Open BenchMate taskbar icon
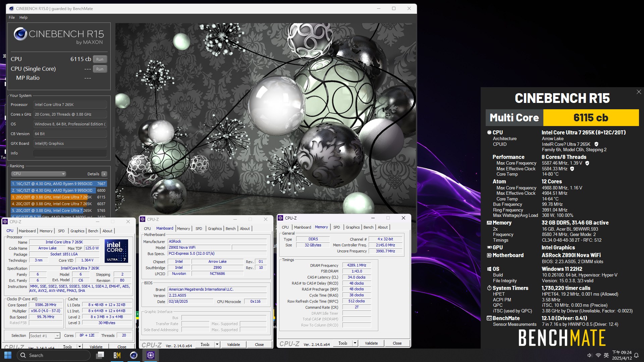644x362 pixels. (x=117, y=355)
